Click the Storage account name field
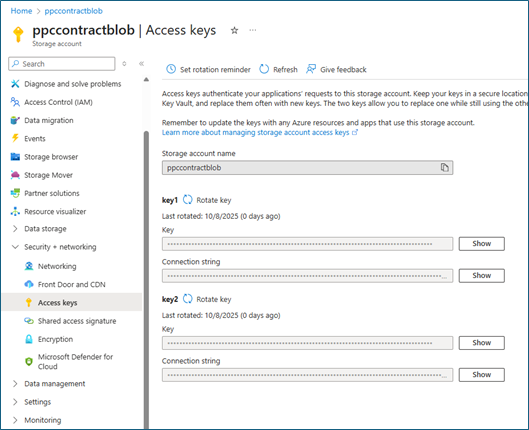 click(x=307, y=168)
